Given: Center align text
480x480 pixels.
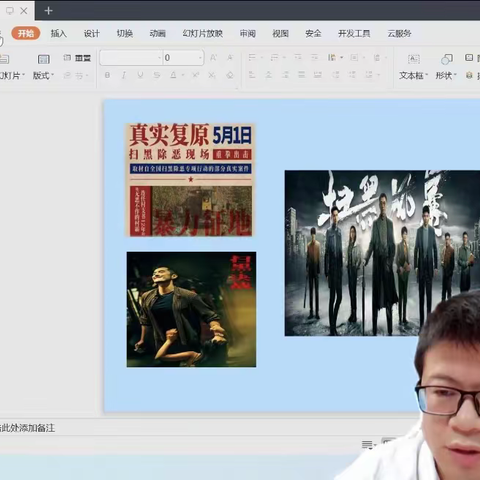Looking at the screenshot, I should 269,75.
